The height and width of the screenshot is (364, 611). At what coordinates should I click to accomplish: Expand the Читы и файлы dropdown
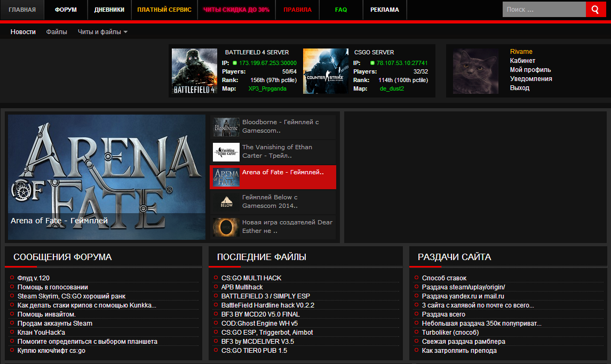pos(102,32)
